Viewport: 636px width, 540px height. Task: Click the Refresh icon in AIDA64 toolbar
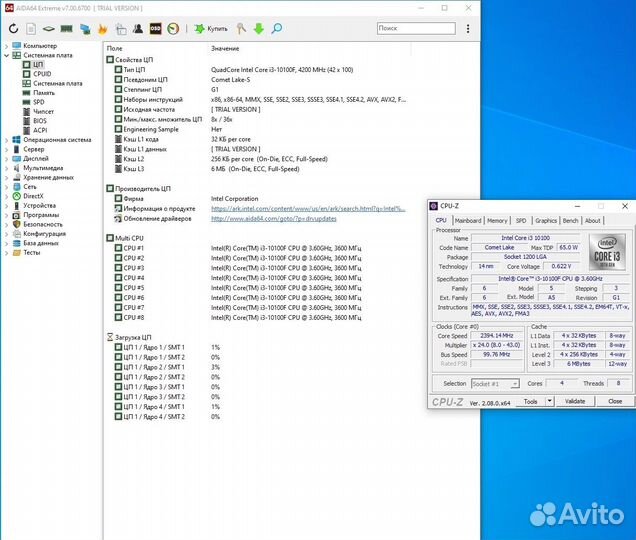point(13,29)
